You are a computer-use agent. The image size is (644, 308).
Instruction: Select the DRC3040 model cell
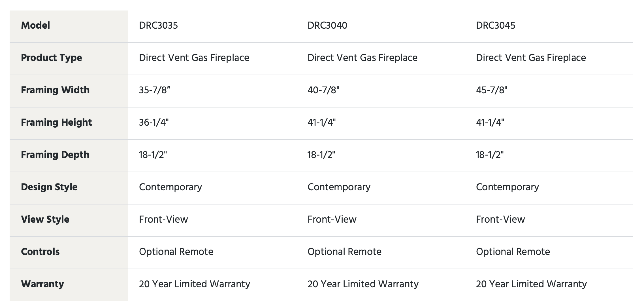[x=327, y=26]
